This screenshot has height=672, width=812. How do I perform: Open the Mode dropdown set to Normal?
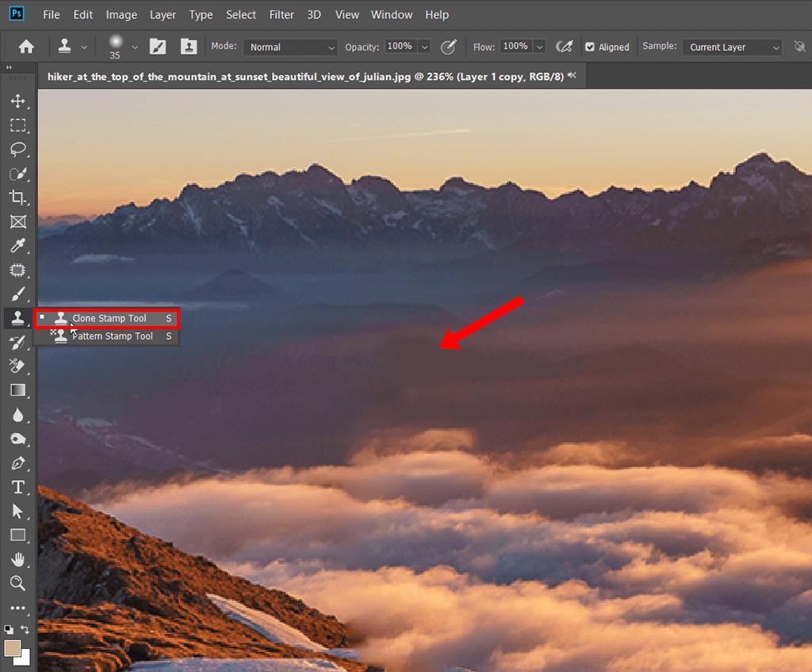[x=290, y=47]
